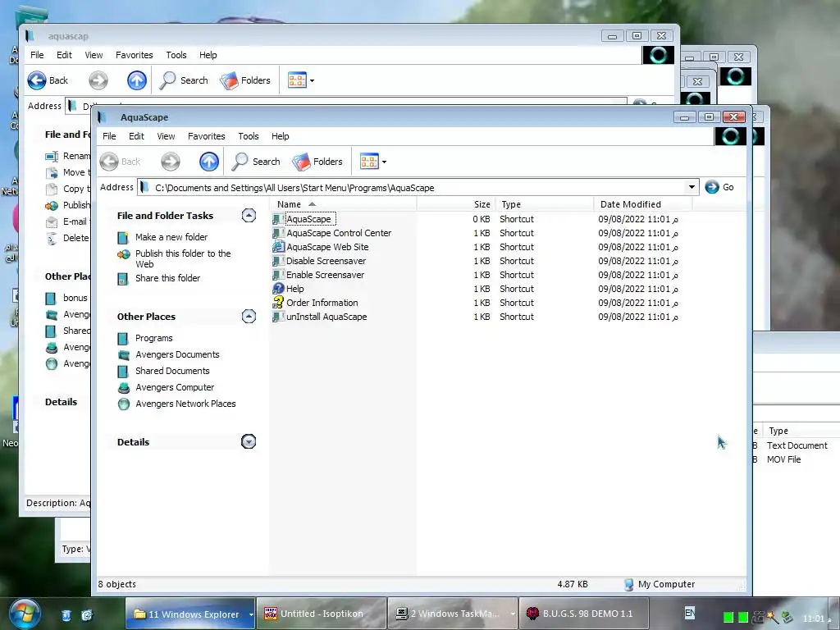Sort file list by Name column
This screenshot has height=630, width=840.
pos(343,204)
